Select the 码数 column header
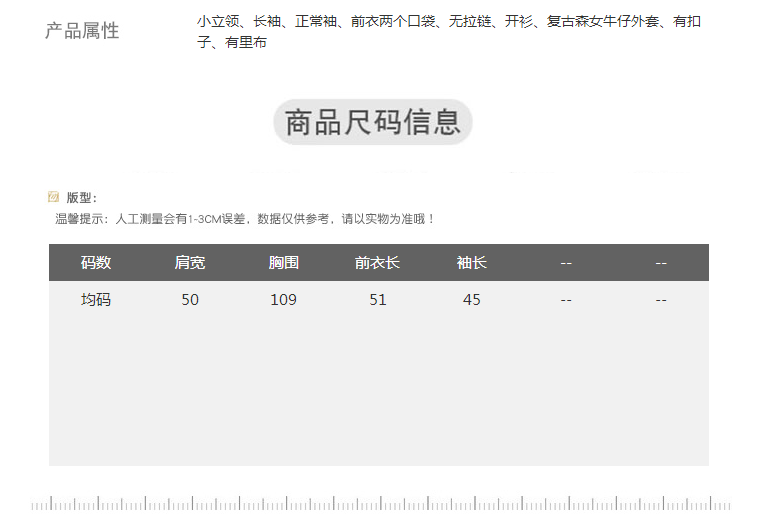Viewport: 780px width, 519px height. pos(96,263)
